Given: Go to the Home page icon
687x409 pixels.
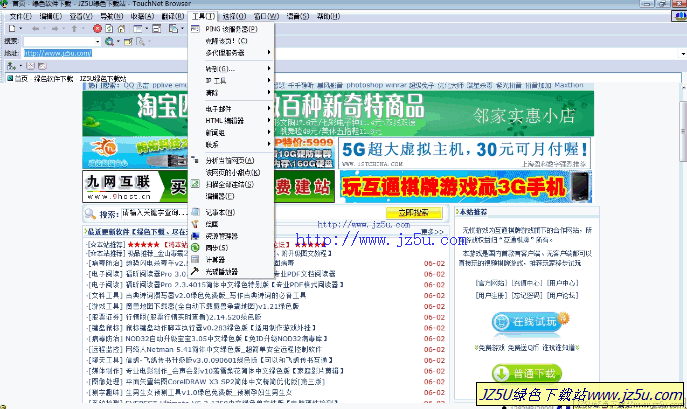Looking at the screenshot, I should point(121,29).
